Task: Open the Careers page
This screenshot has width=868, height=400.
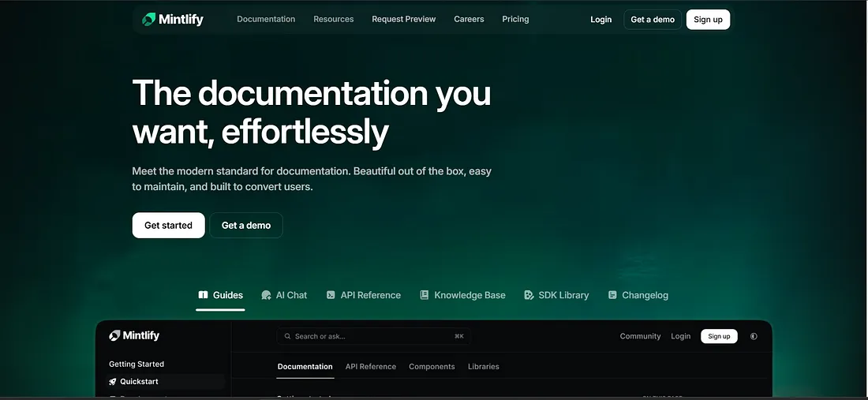Action: [469, 19]
